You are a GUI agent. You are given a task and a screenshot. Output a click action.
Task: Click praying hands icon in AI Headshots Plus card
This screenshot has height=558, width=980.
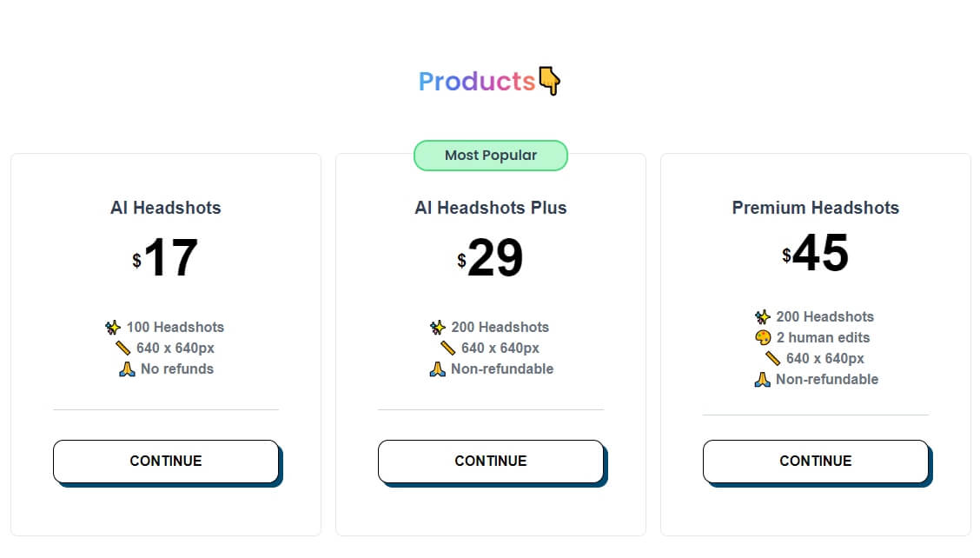click(x=438, y=369)
